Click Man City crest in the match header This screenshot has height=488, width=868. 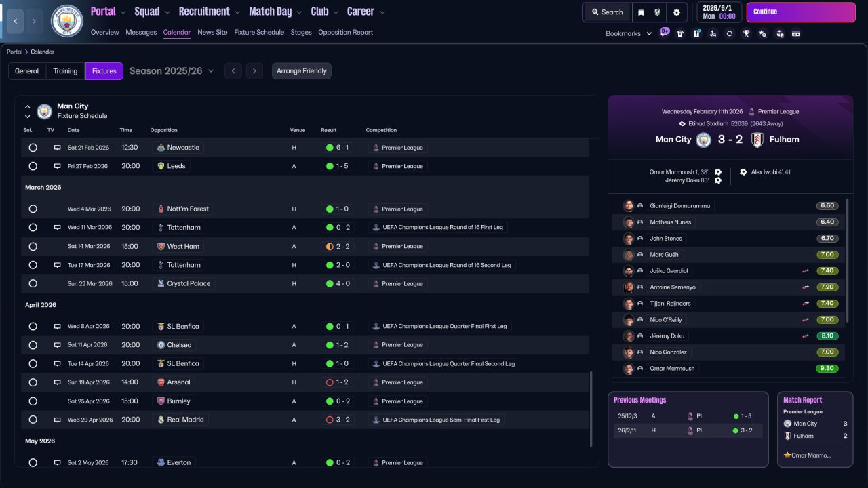703,140
